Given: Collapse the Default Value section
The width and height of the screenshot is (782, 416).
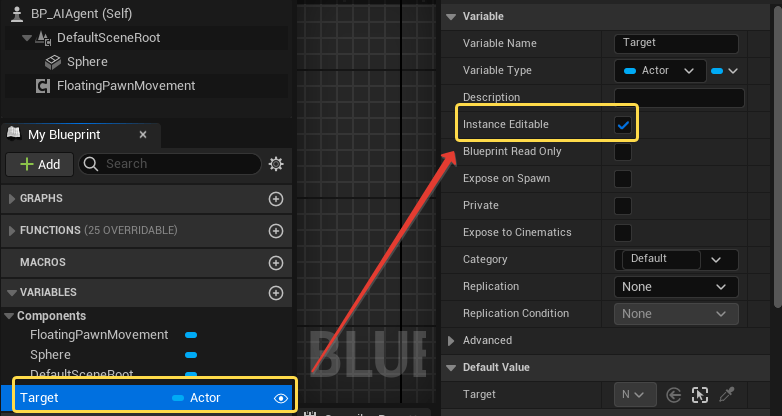Looking at the screenshot, I should point(451,368).
